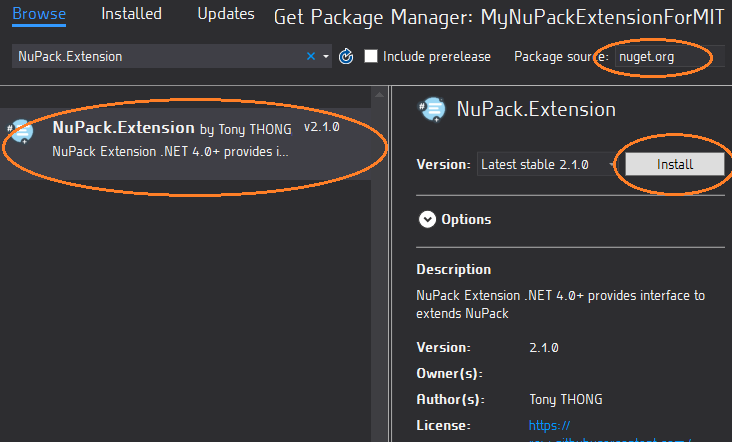Switch to the Browse tab
The image size is (732, 442).
39,14
